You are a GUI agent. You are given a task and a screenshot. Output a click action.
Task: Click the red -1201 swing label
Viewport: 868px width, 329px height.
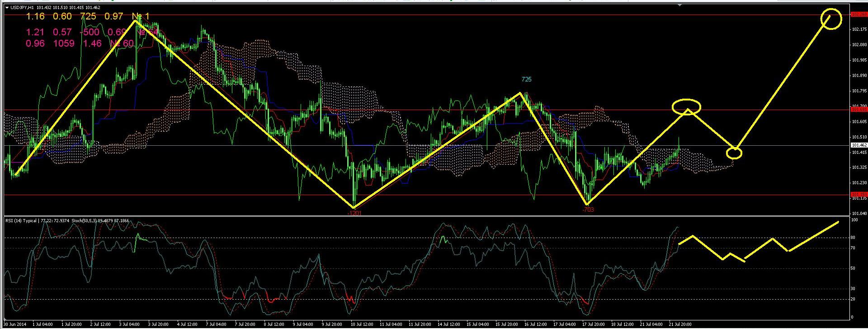point(354,212)
